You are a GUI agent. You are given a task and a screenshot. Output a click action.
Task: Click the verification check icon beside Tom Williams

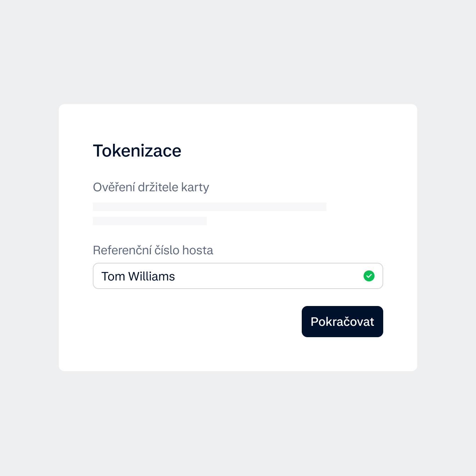[x=369, y=276]
